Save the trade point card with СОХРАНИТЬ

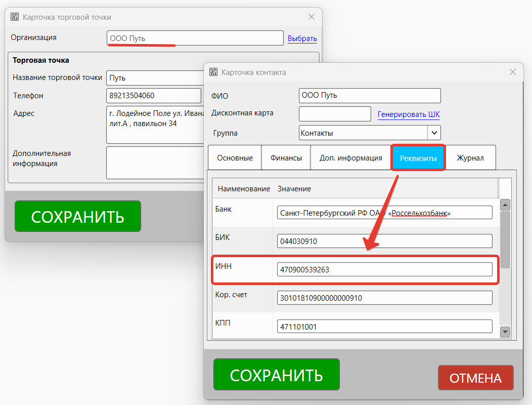(x=78, y=216)
